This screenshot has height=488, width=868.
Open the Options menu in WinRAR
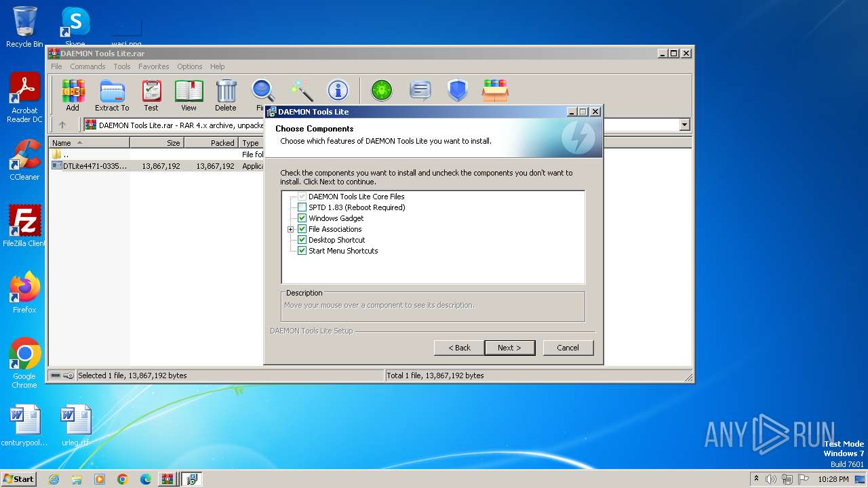click(x=190, y=66)
